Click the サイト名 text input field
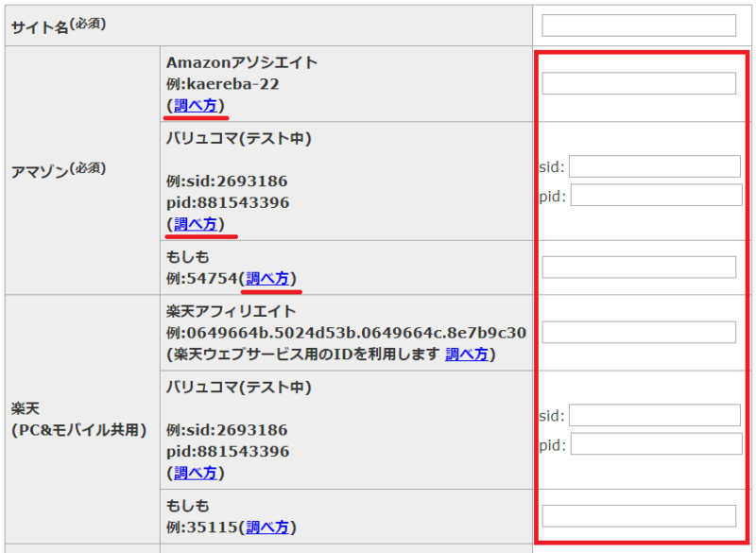The height and width of the screenshot is (553, 756). (x=639, y=26)
